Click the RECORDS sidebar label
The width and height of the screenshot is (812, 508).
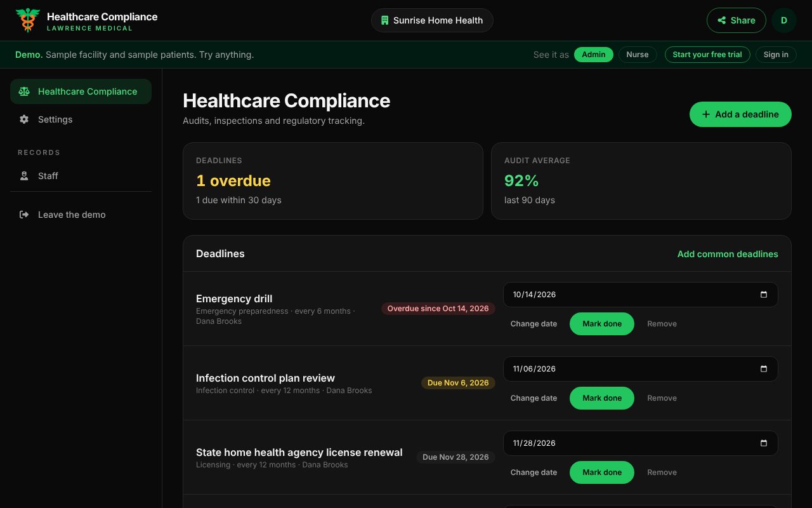point(39,152)
